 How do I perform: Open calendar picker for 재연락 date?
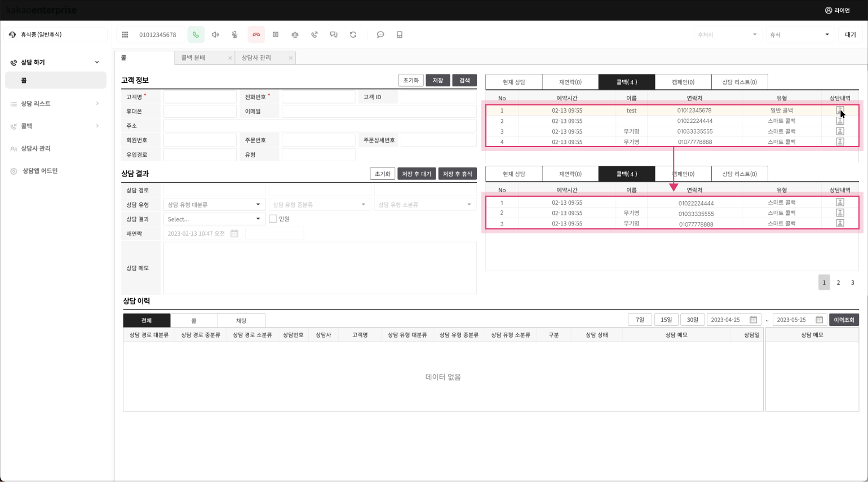pyautogui.click(x=234, y=233)
